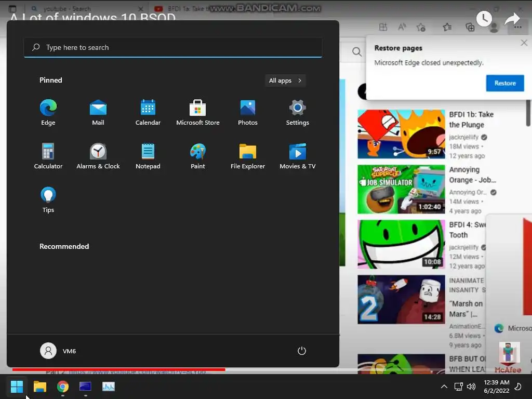Image resolution: width=532 pixels, height=399 pixels.
Task: Play BFDI 1b: Take the Plunge thumbnail
Action: click(x=401, y=134)
